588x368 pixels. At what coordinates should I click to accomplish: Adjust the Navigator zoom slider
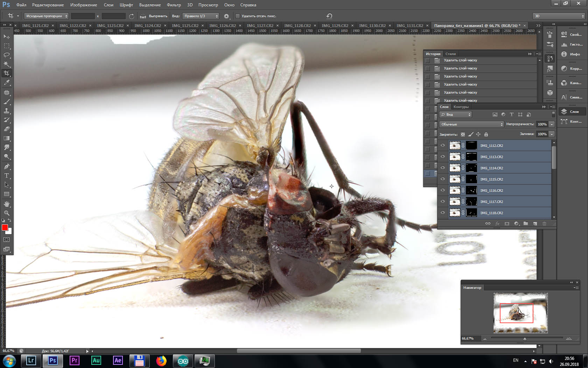click(x=525, y=339)
